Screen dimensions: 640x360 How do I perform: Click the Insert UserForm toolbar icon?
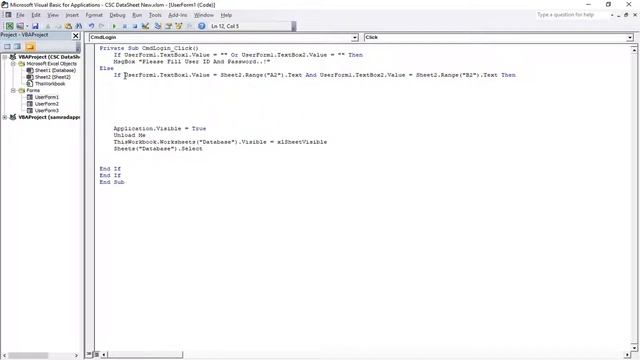[20, 26]
